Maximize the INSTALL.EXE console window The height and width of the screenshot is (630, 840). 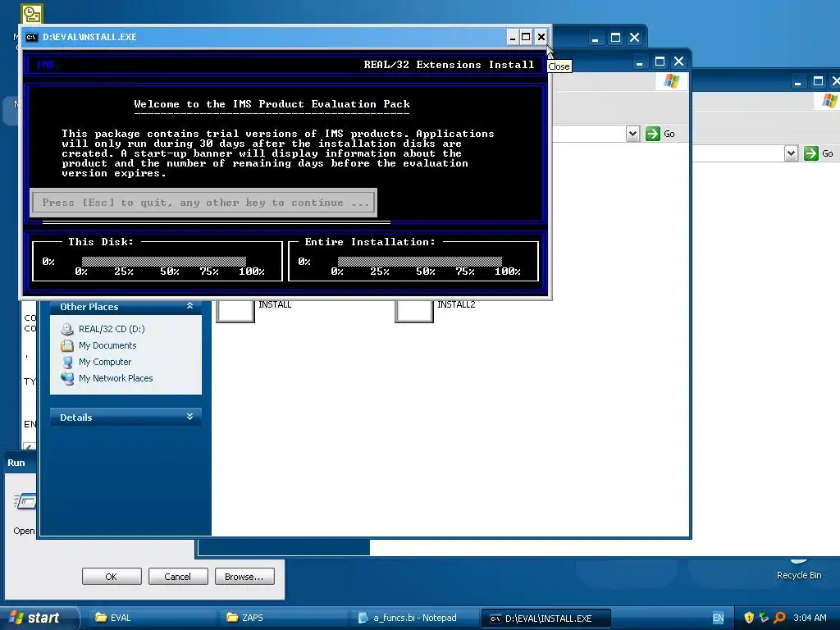click(x=526, y=37)
